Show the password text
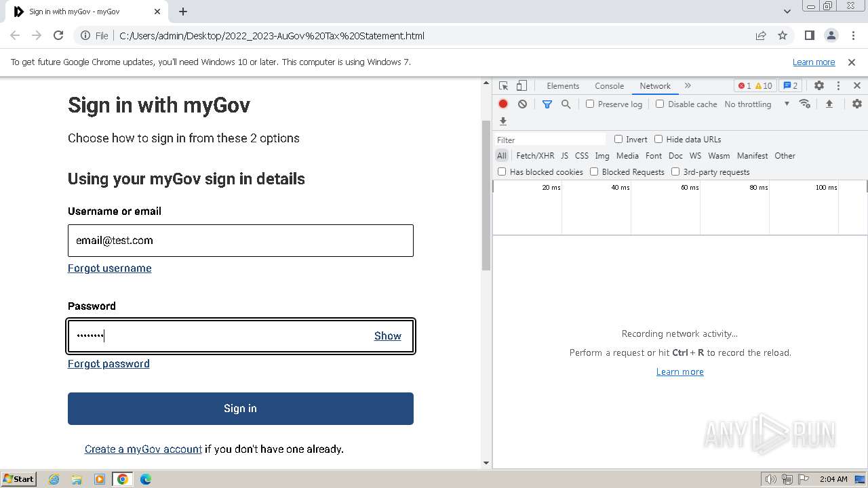868x488 pixels. click(388, 335)
